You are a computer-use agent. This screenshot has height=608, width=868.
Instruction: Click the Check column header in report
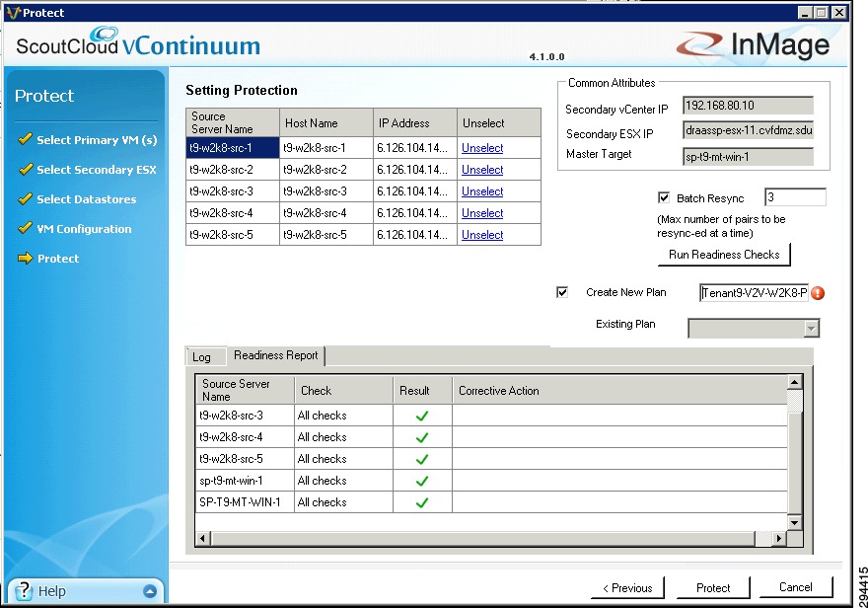pyautogui.click(x=343, y=391)
